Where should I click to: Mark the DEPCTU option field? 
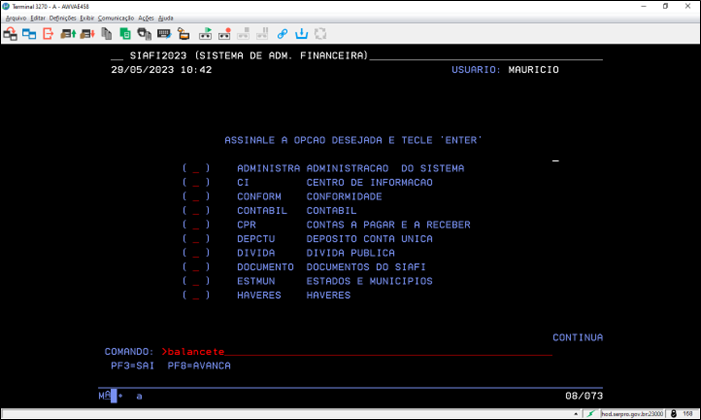[x=196, y=239]
